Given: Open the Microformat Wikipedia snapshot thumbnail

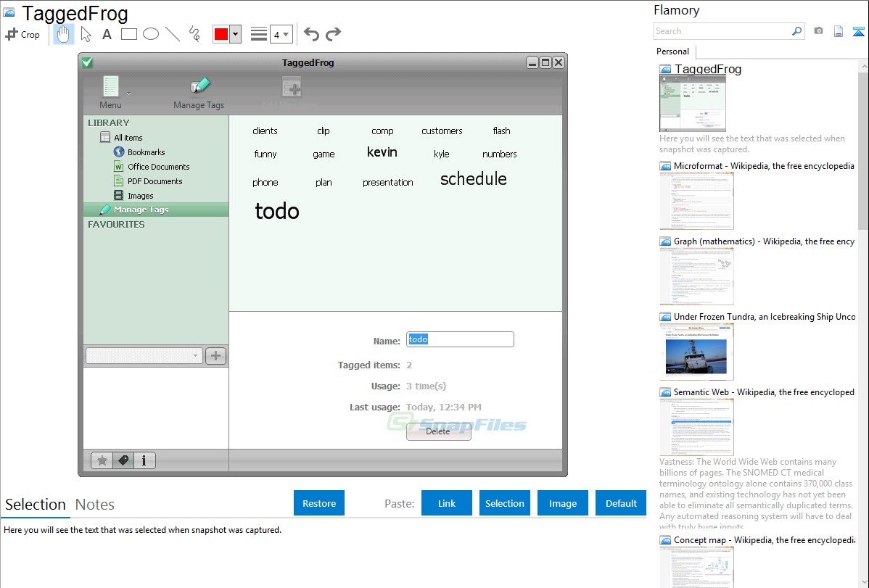Looking at the screenshot, I should tap(696, 201).
